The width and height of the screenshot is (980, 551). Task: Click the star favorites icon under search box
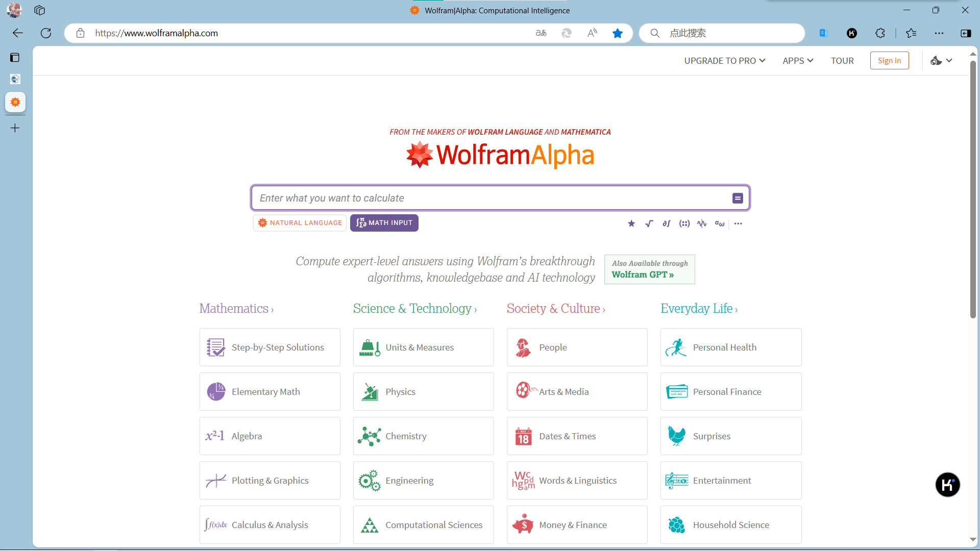pos(631,223)
